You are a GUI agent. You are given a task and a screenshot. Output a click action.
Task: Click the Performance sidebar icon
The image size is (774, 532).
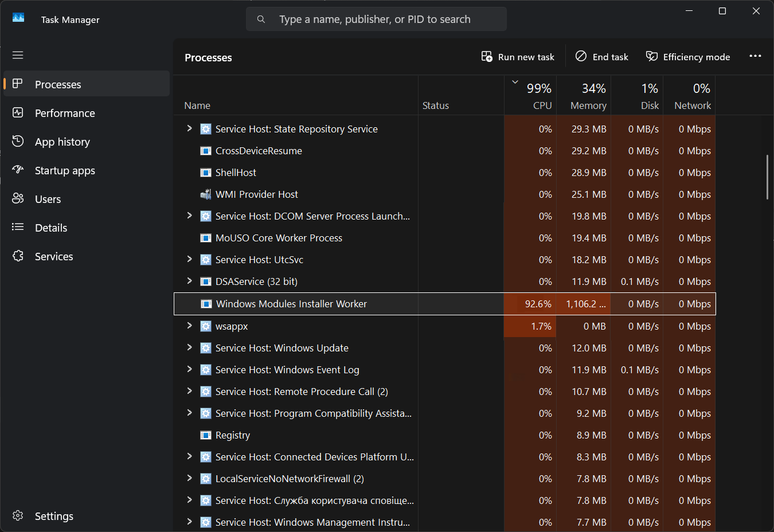(18, 113)
